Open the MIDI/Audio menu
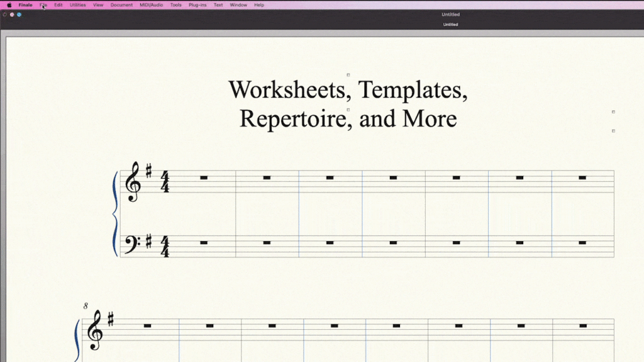 pyautogui.click(x=151, y=5)
